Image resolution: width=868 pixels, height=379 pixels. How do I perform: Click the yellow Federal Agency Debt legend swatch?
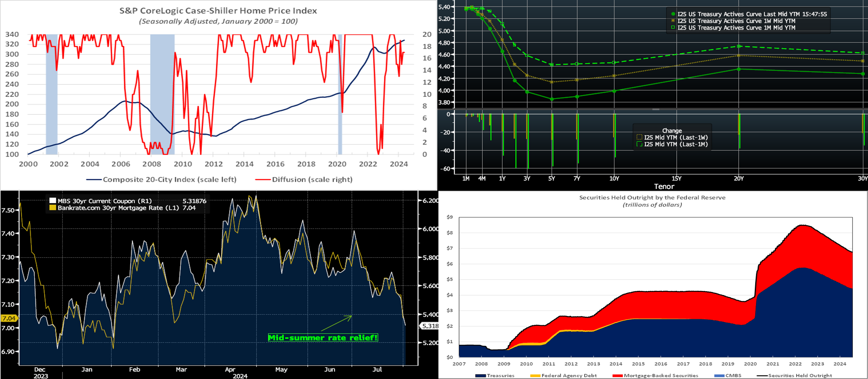(x=535, y=375)
